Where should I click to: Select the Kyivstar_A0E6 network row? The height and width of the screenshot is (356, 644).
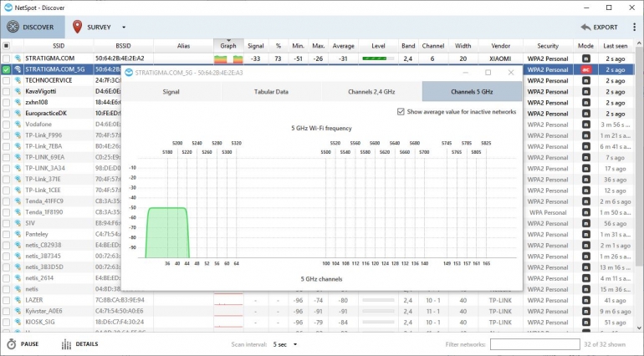[x=318, y=311]
